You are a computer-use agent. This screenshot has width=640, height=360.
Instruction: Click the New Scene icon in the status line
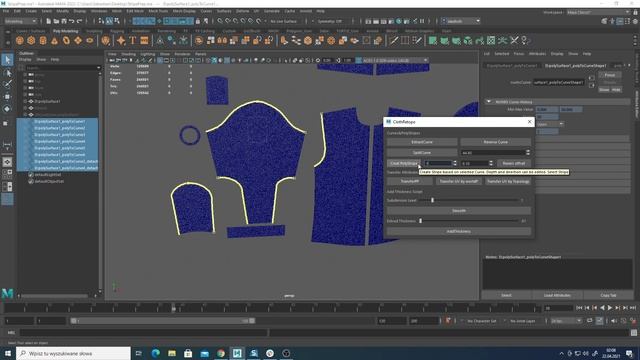[49, 21]
